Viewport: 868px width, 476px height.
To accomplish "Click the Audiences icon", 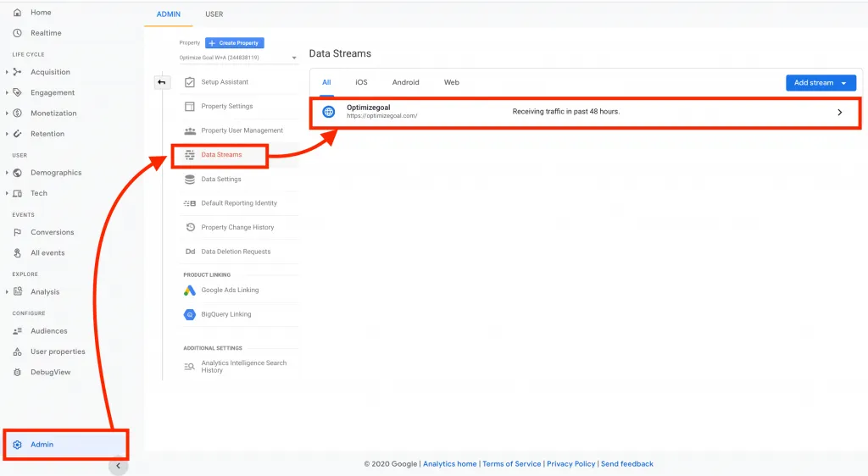I will 17,330.
